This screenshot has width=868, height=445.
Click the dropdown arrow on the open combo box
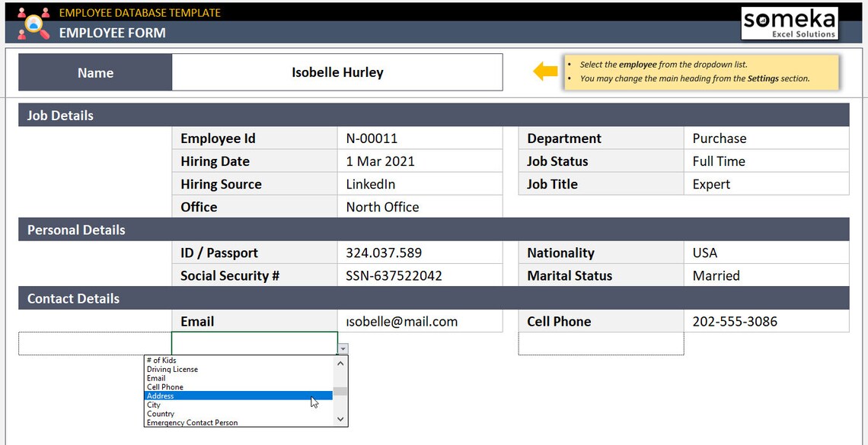tap(343, 347)
